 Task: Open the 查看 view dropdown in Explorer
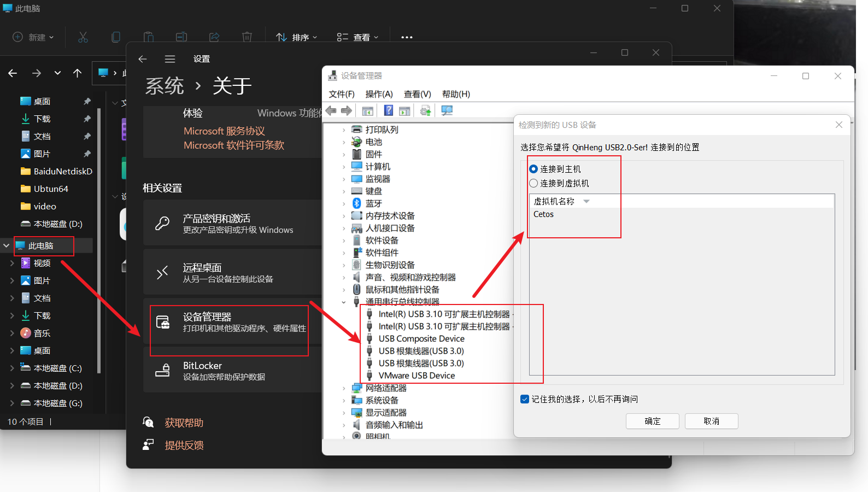(x=358, y=37)
